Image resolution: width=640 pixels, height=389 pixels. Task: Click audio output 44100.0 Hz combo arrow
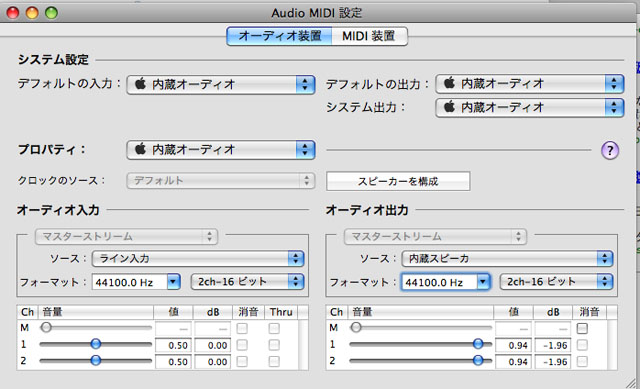tap(483, 282)
